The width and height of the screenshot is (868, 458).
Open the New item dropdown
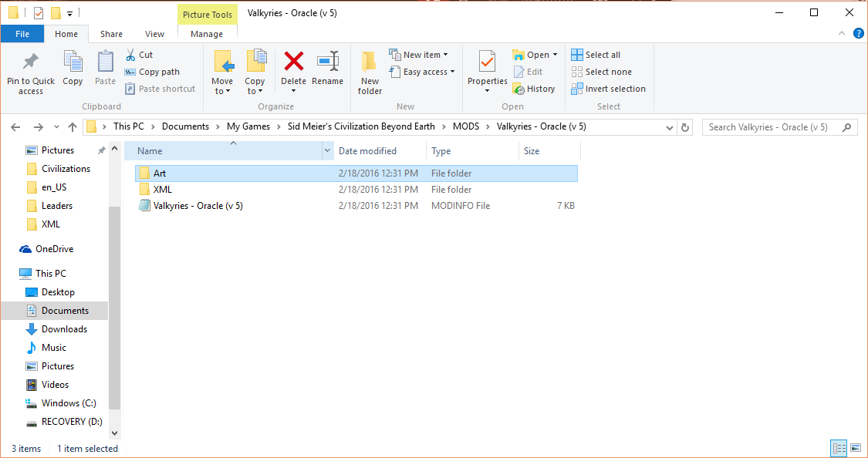pyautogui.click(x=418, y=55)
